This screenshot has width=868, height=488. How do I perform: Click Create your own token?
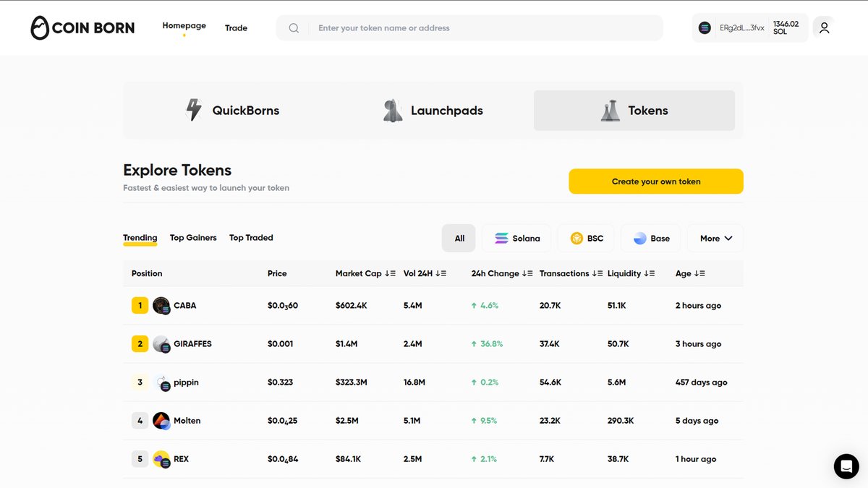pyautogui.click(x=655, y=181)
